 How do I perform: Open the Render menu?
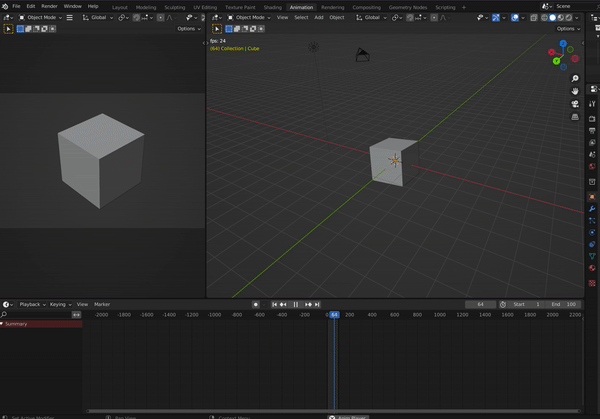(49, 6)
